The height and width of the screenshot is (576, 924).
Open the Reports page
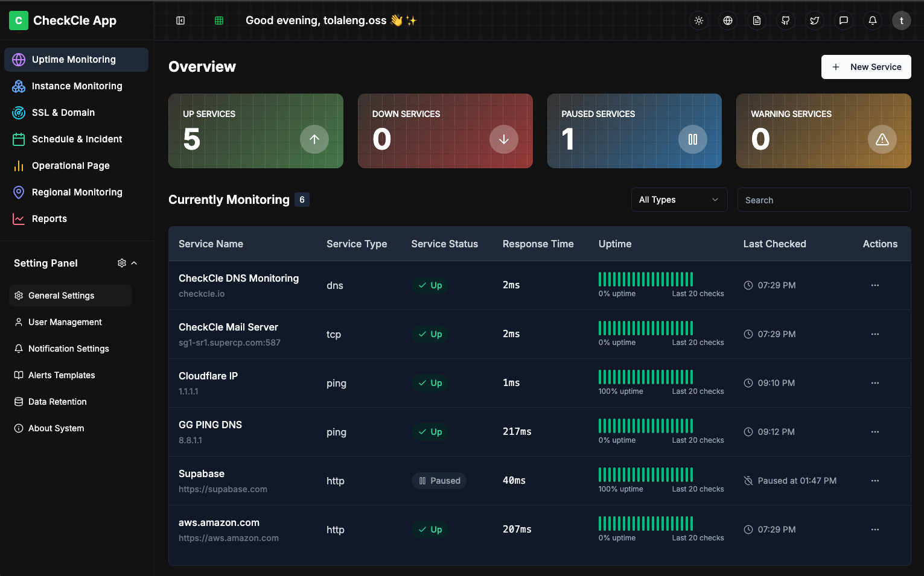[49, 218]
